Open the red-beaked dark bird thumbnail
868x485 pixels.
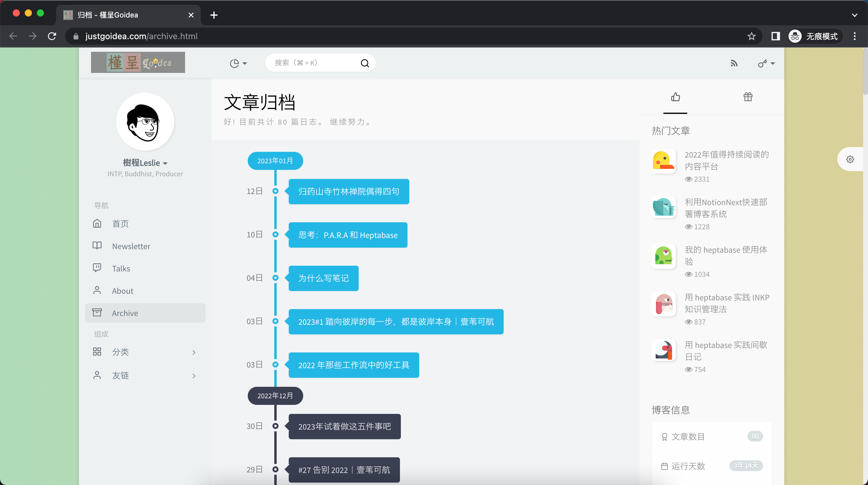663,350
